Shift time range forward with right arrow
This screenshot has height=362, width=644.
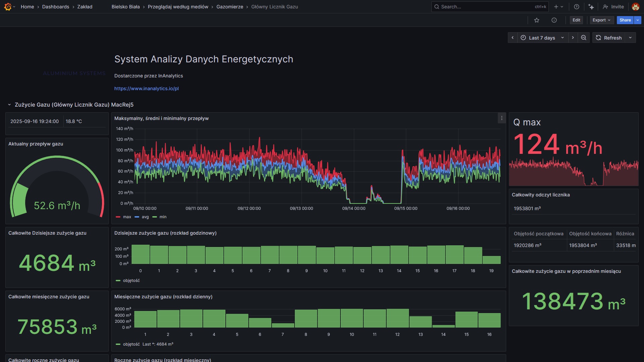click(x=573, y=38)
